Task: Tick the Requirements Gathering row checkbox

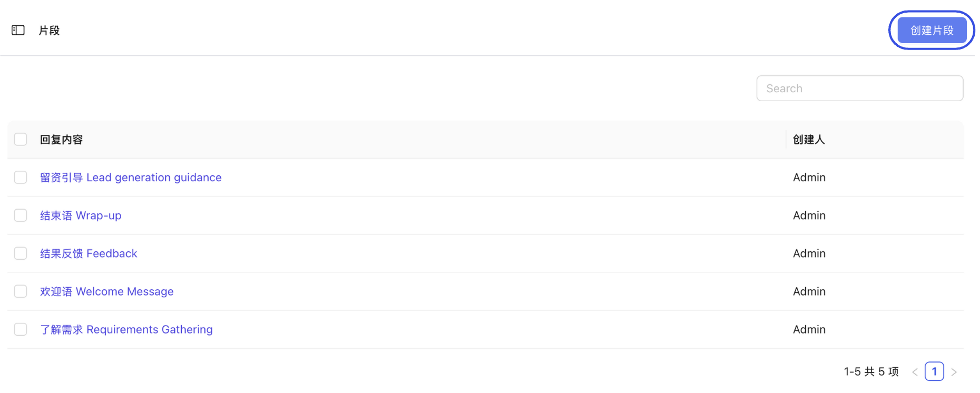Action: point(21,329)
